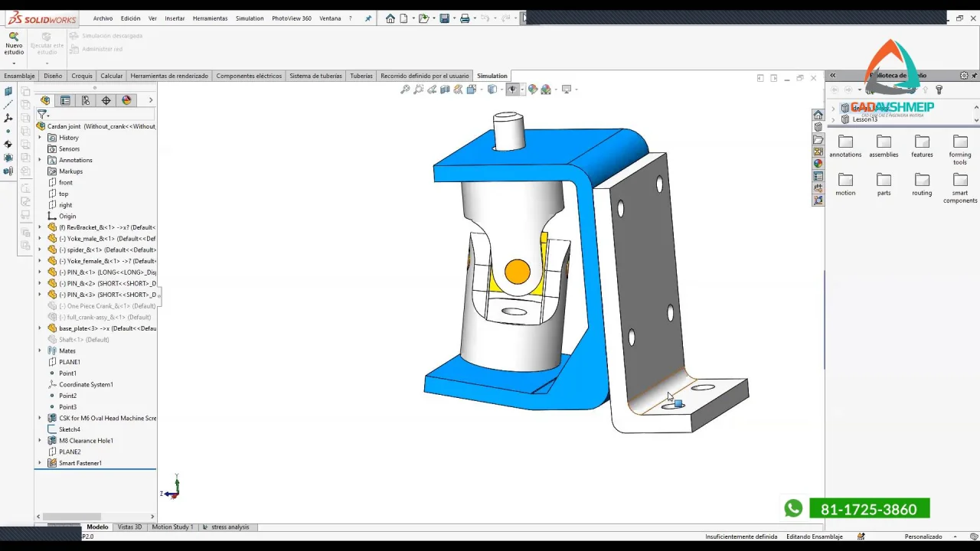Open the File Explorer tab in task pane
The width and height of the screenshot is (980, 551).
(x=818, y=139)
